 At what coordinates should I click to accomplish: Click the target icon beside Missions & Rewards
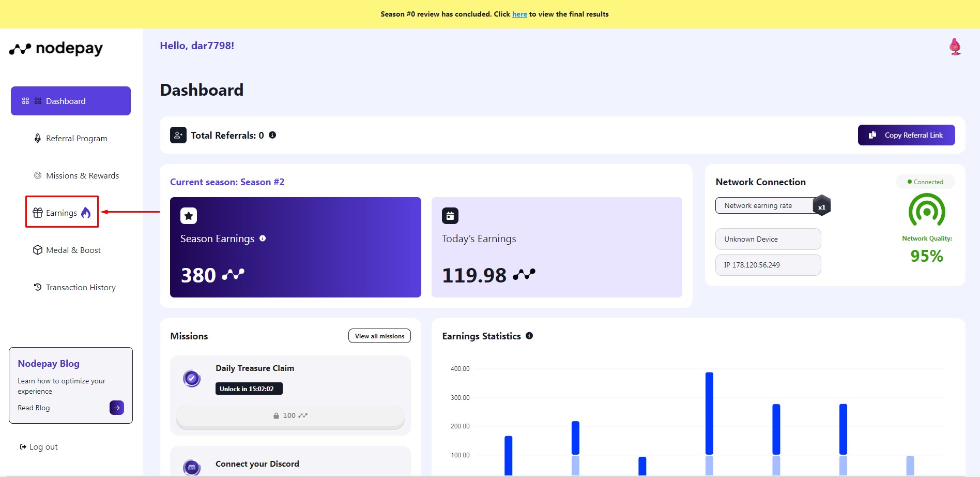tap(38, 175)
